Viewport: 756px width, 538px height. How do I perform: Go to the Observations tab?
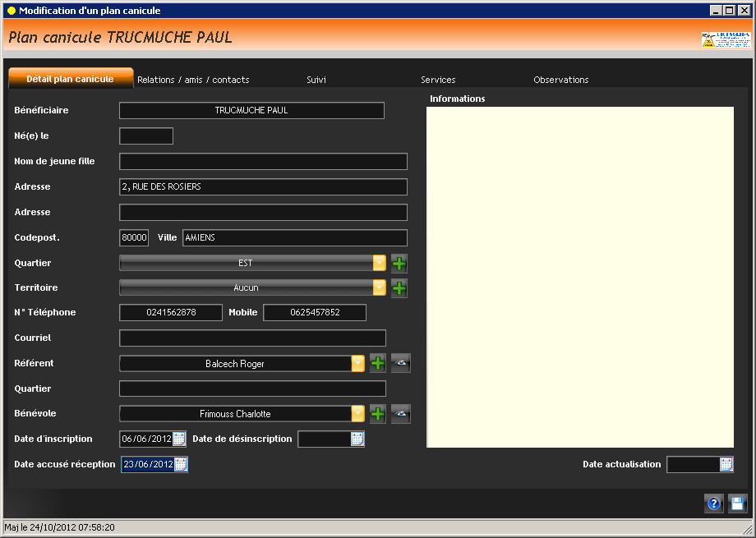560,80
